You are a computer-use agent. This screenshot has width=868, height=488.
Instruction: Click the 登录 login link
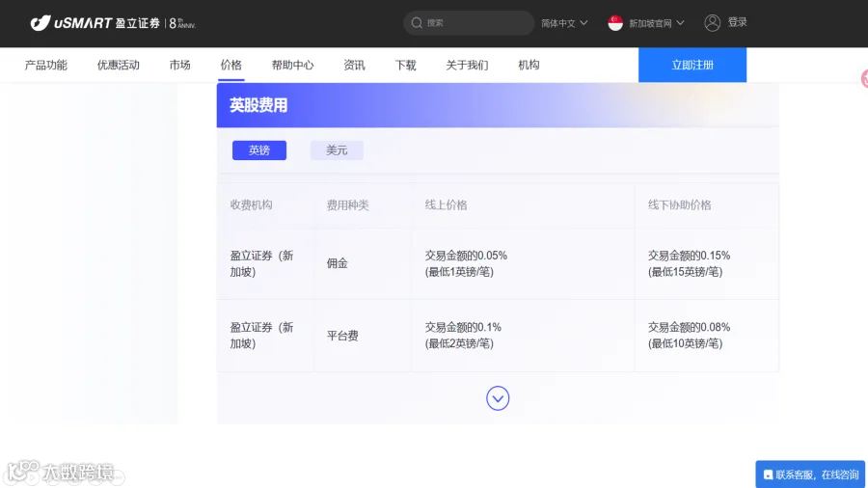coord(738,22)
